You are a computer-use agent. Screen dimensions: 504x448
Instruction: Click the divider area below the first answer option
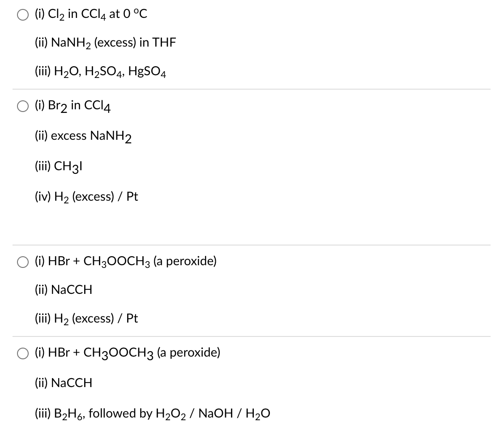(252, 88)
